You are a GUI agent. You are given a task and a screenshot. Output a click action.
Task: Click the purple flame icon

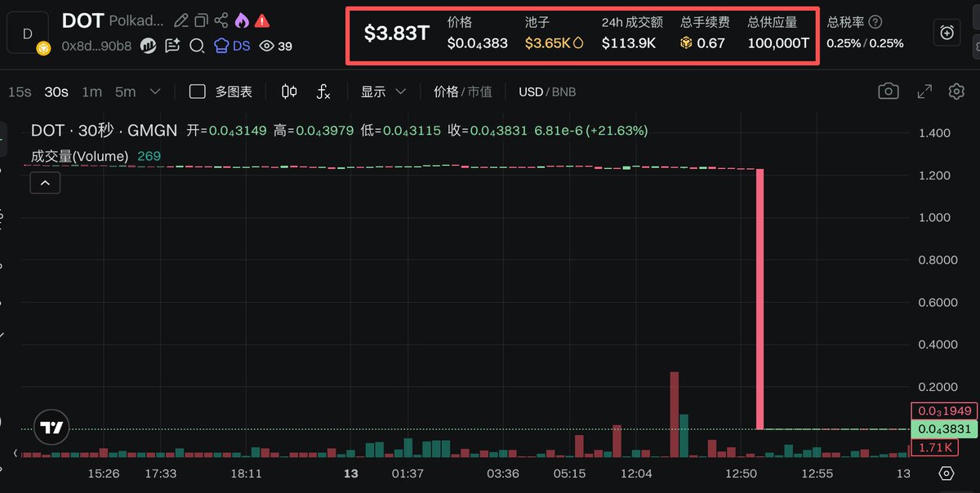(x=242, y=20)
